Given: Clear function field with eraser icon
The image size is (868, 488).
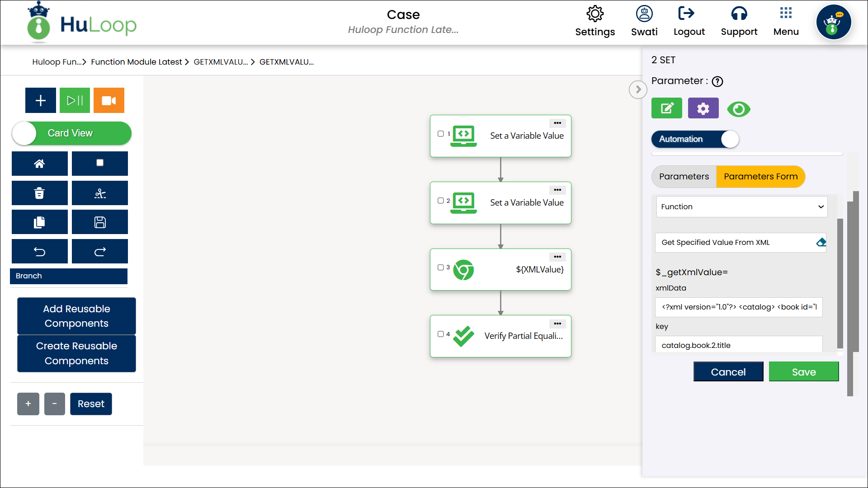Looking at the screenshot, I should tap(821, 243).
